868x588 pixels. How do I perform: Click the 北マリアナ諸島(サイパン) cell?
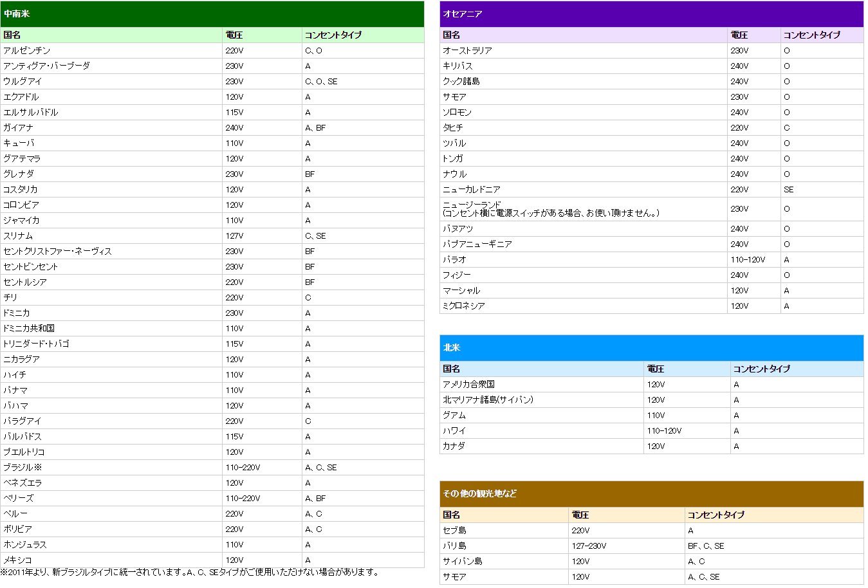point(488,400)
